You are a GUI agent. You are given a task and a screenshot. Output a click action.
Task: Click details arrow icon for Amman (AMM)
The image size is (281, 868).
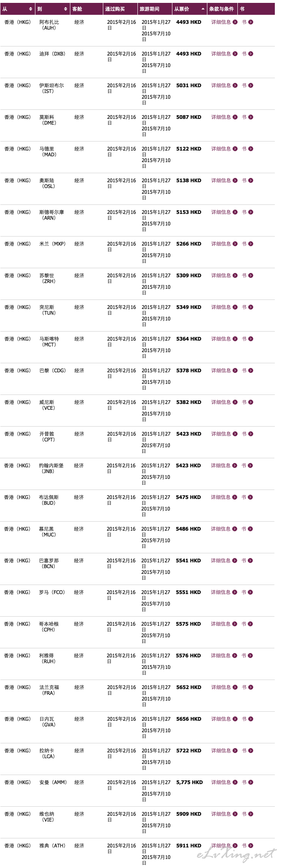(x=235, y=782)
